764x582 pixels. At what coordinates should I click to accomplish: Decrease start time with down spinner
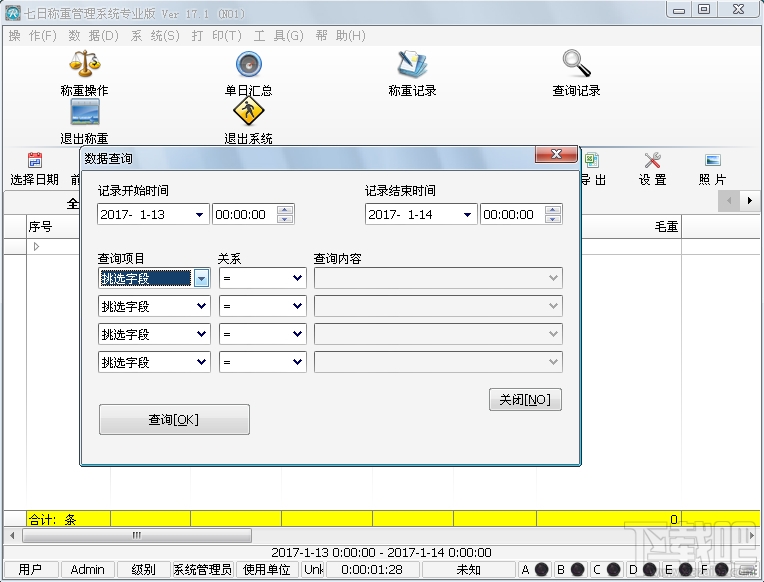285,219
